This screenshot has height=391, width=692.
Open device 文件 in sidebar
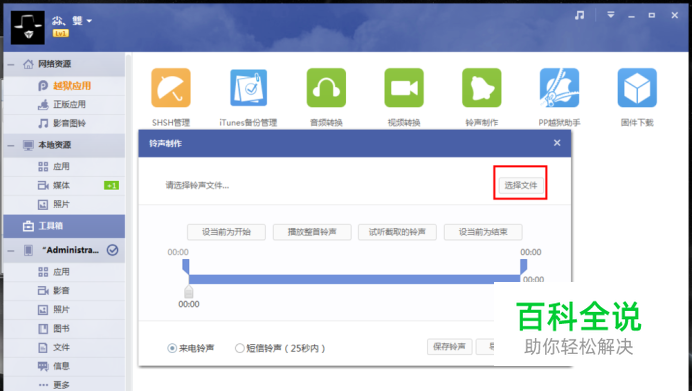64,347
